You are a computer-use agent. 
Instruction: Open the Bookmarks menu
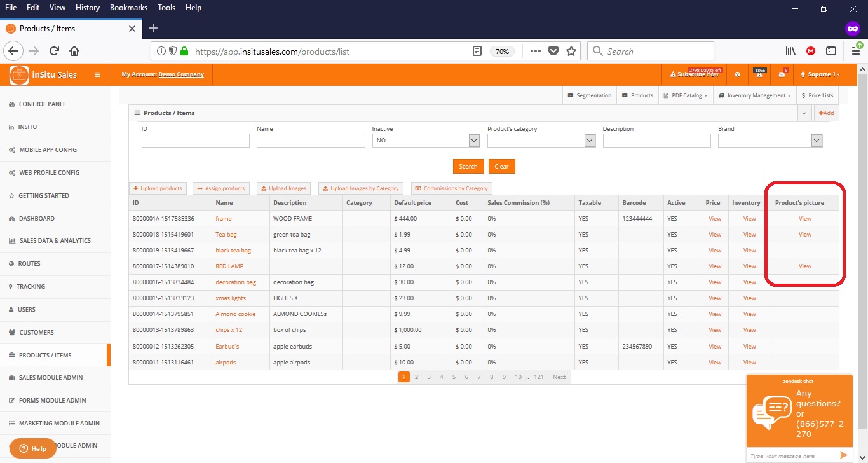click(x=128, y=8)
